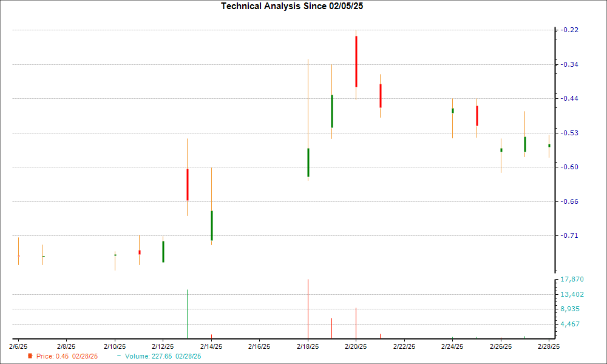Viewport: 607px width, 364px height.
Task: Click the teal Volume legend dash
Action: click(119, 356)
